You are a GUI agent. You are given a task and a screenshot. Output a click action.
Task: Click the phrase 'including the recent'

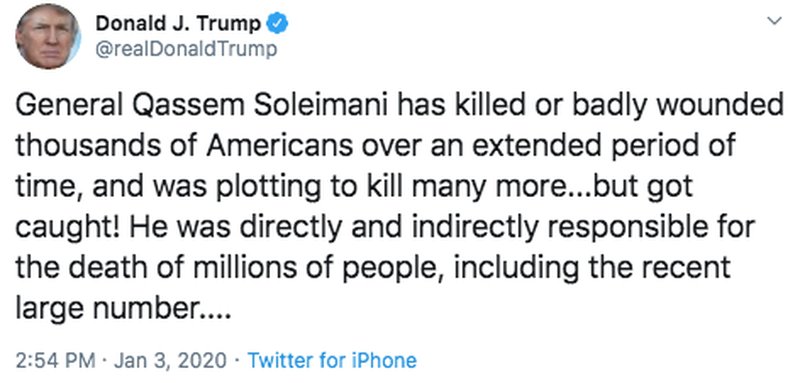click(x=592, y=267)
